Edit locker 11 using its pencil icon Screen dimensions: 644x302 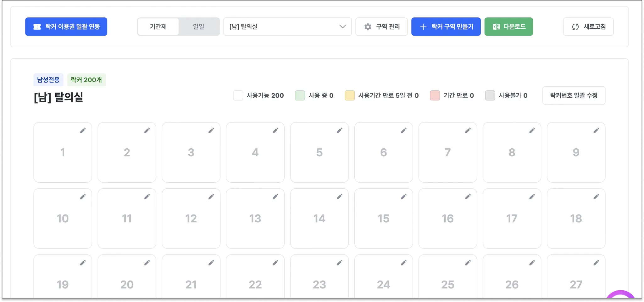point(147,197)
